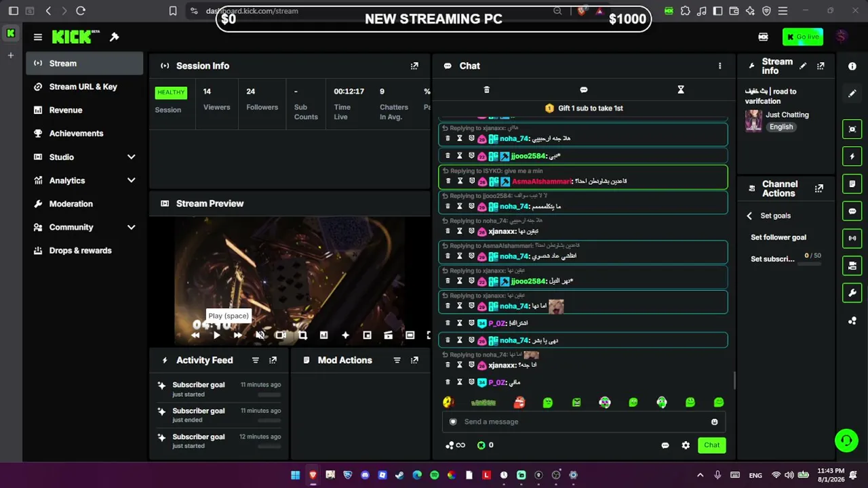Rewind the Stream Preview video
Image resolution: width=868 pixels, height=488 pixels.
pyautogui.click(x=195, y=335)
